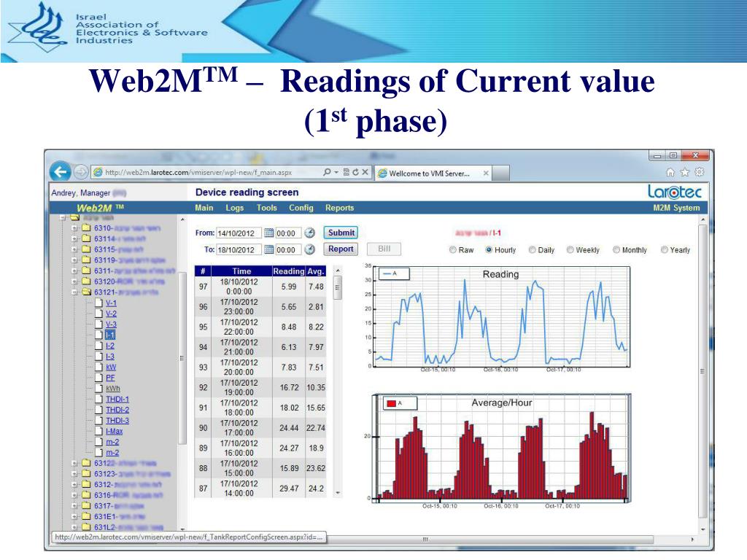Expand the 63123 tree folder

tap(75, 474)
